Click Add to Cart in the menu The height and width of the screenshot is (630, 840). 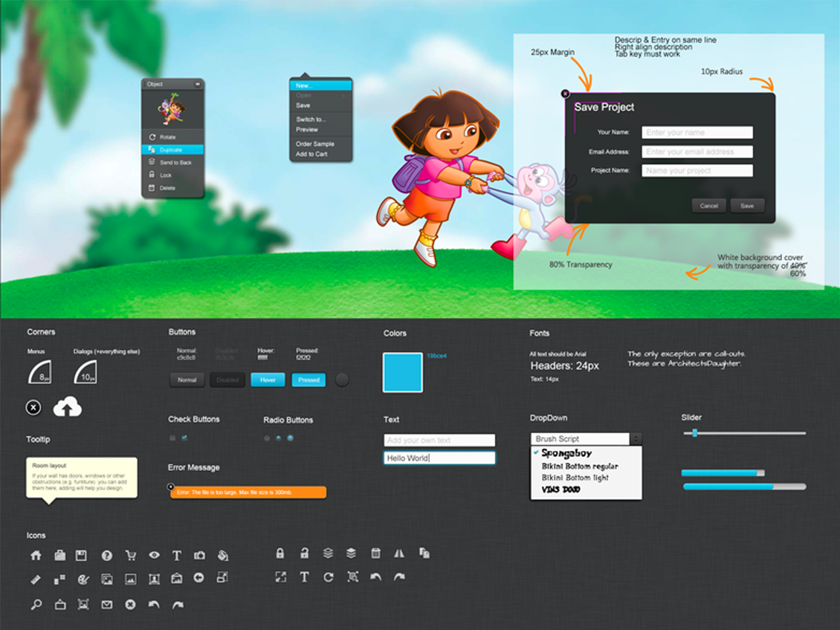[x=321, y=154]
